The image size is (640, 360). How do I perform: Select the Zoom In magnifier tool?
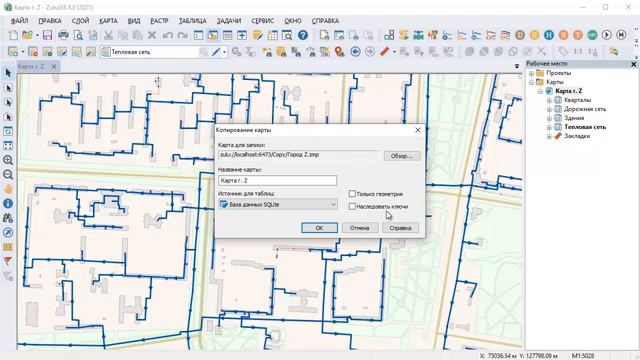[x=8, y=160]
